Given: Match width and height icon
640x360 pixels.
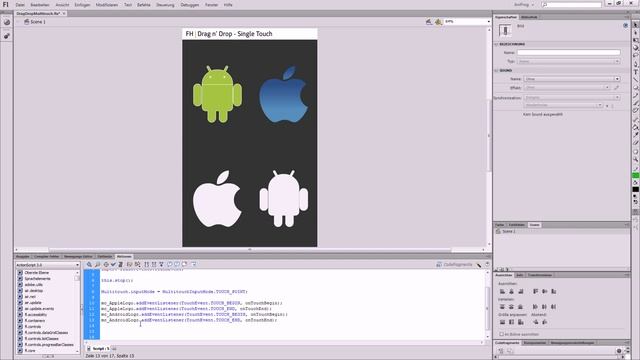Looking at the screenshot, I should tap(520, 322).
